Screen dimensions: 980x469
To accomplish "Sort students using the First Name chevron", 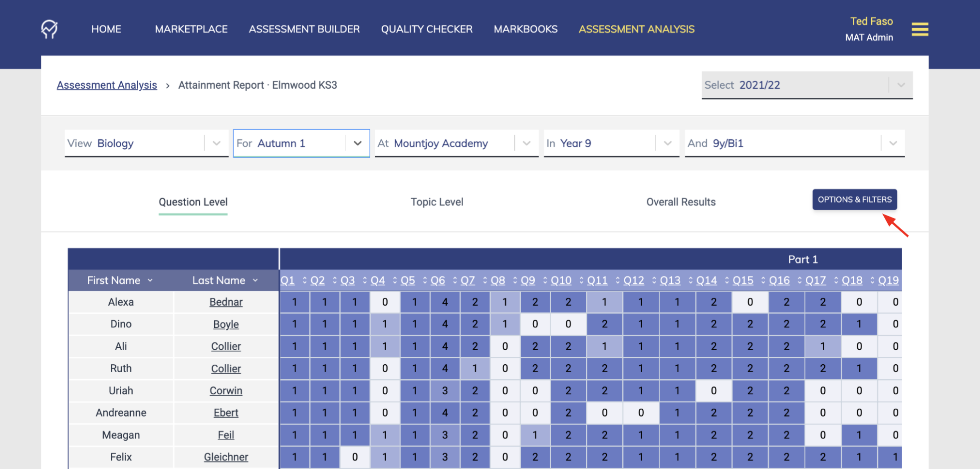I will (150, 280).
